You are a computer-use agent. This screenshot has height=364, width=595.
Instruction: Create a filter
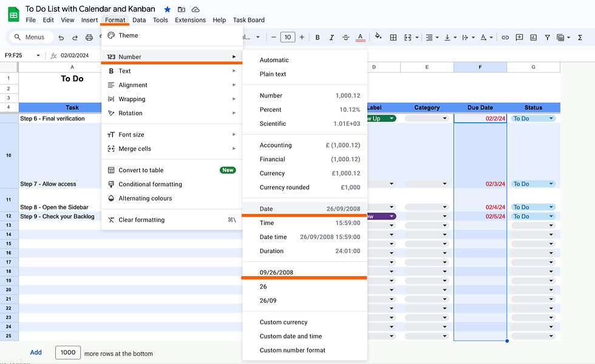point(547,37)
